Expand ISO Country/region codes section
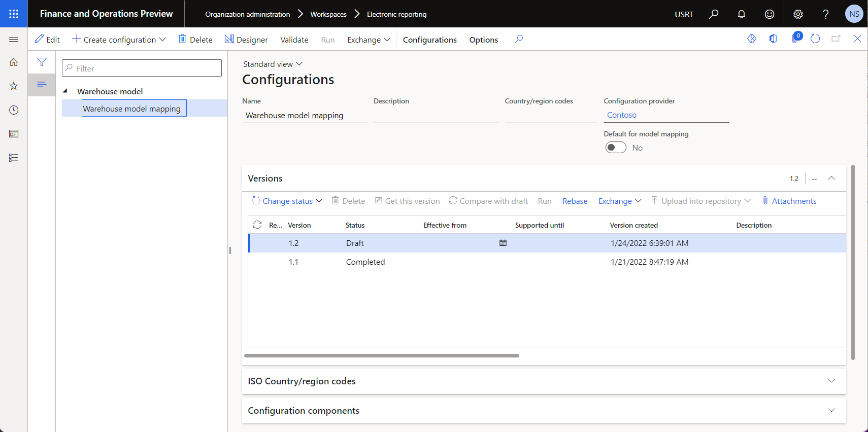 point(831,381)
